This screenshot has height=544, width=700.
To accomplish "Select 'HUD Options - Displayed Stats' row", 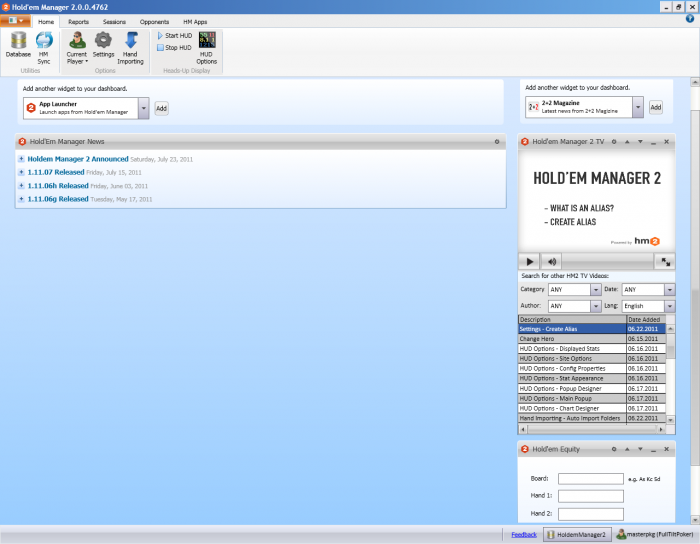I will click(592, 349).
